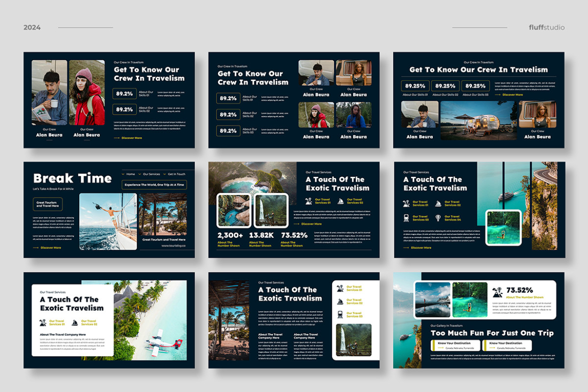The image size is (588, 392).
Task: Expand the chevron next to Home
Action: [x=123, y=174]
